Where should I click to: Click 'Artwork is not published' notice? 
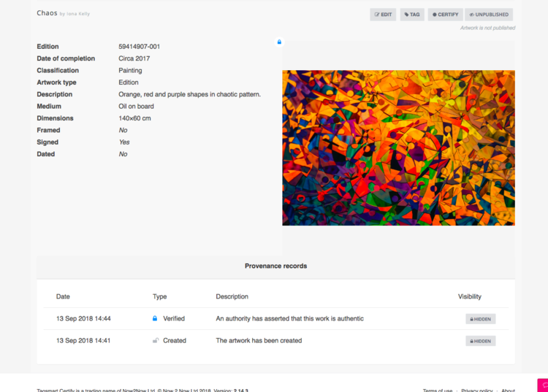(487, 28)
